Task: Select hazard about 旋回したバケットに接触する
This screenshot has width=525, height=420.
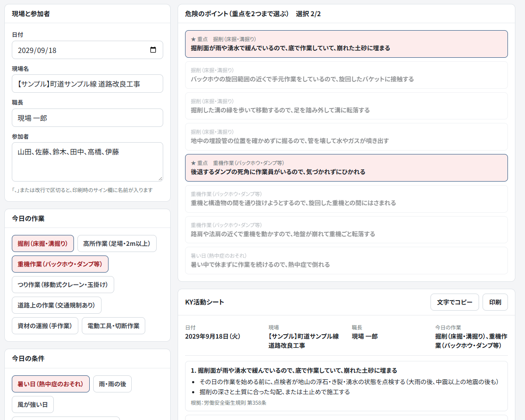Action: point(346,75)
